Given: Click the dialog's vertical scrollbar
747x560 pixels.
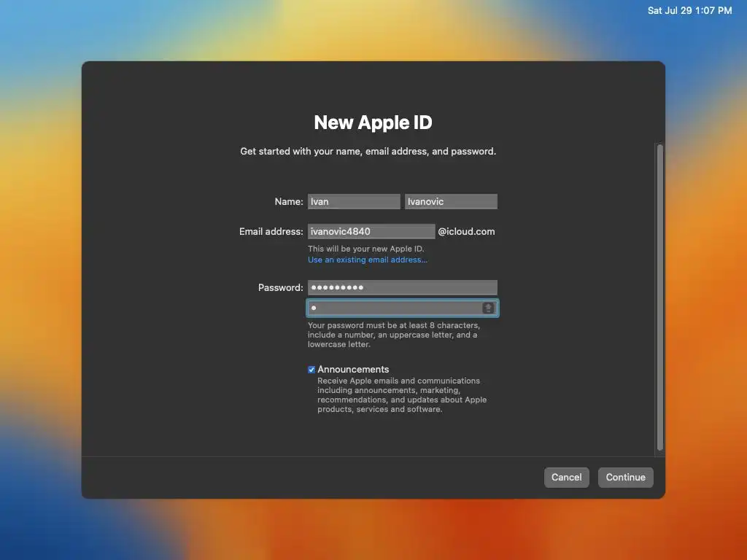Looking at the screenshot, I should 659,297.
